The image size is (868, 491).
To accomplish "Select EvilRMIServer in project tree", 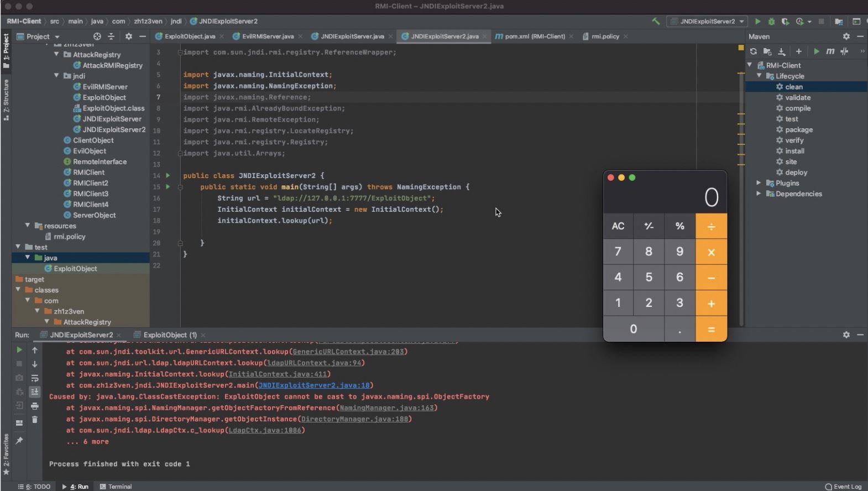I will tap(104, 87).
